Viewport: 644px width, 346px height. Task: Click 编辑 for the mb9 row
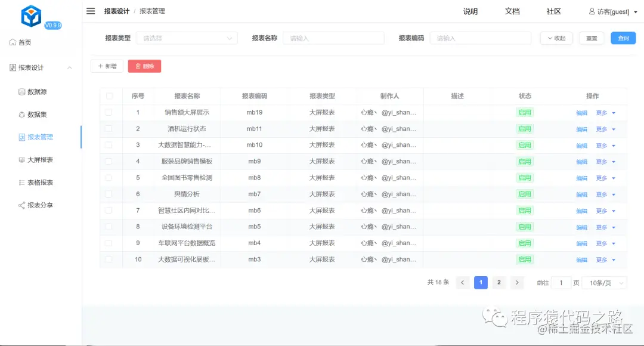point(581,162)
